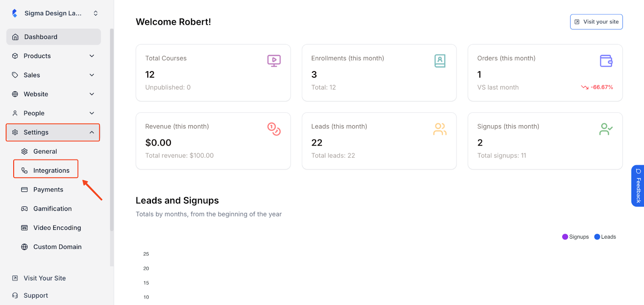Click the Video Encoding icon
644x305 pixels.
point(25,227)
